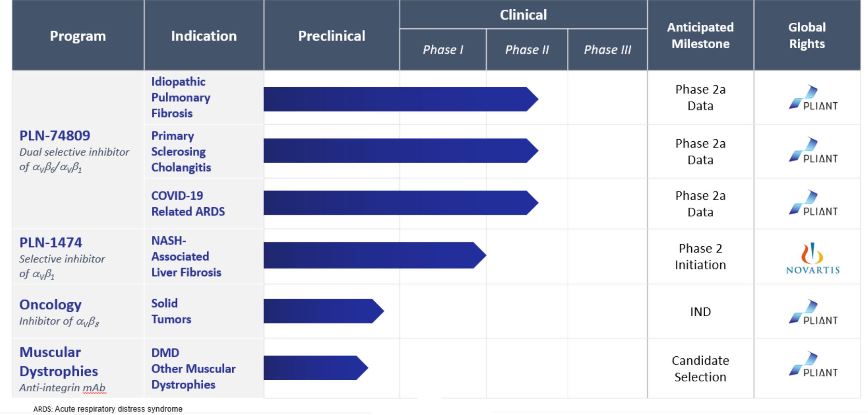Select the Phase II column header

527,49
